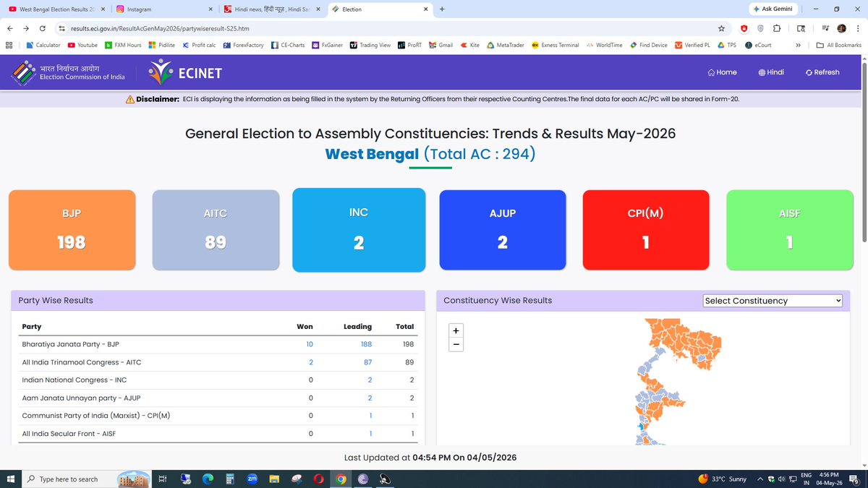Open the apps grid icon in bookmarks bar
This screenshot has height=488, width=868.
coord(9,45)
